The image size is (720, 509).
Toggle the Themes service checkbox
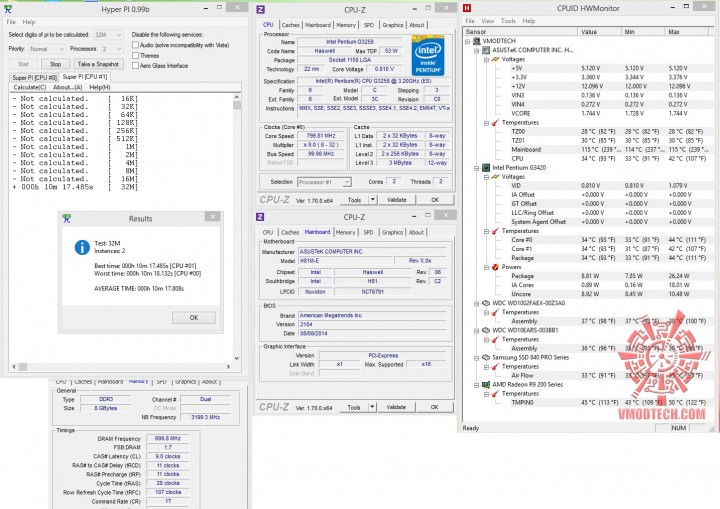pyautogui.click(x=135, y=56)
